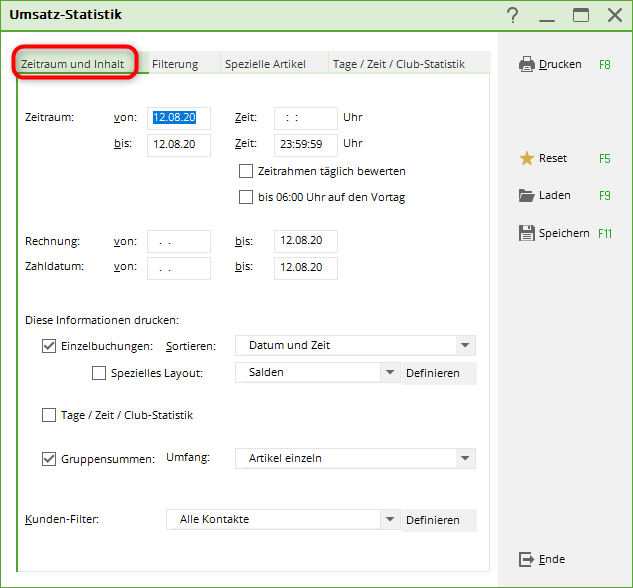Click the printer icon for Drucken
The width and height of the screenshot is (633, 588).
coord(527,64)
